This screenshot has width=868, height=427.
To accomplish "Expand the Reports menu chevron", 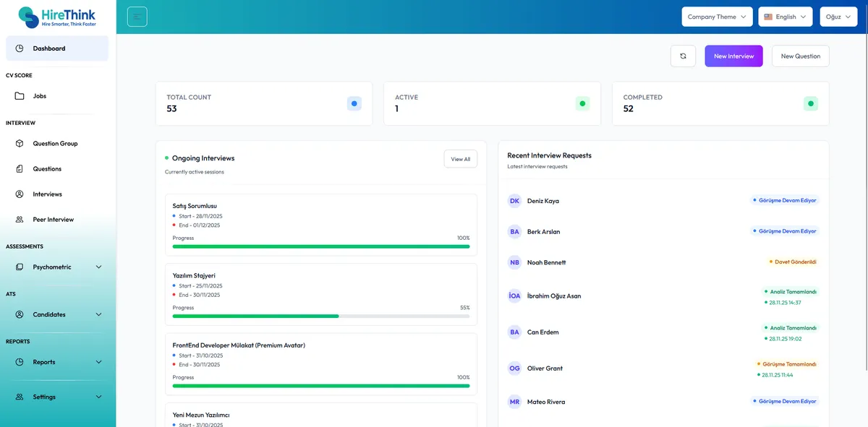I will [x=99, y=362].
